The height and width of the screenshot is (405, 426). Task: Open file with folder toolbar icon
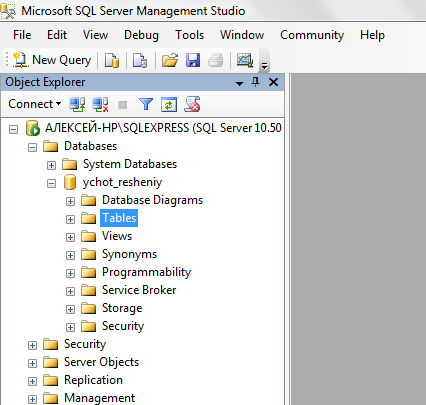[x=170, y=61]
